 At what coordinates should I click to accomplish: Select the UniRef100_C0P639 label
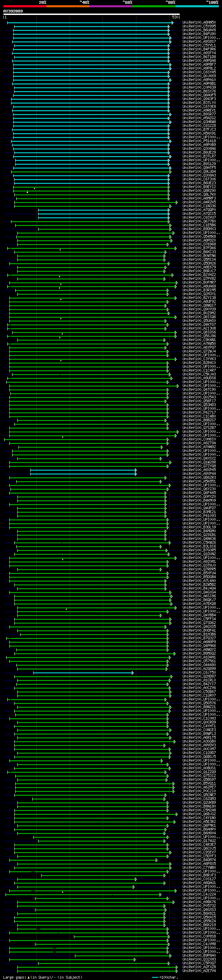199,88
